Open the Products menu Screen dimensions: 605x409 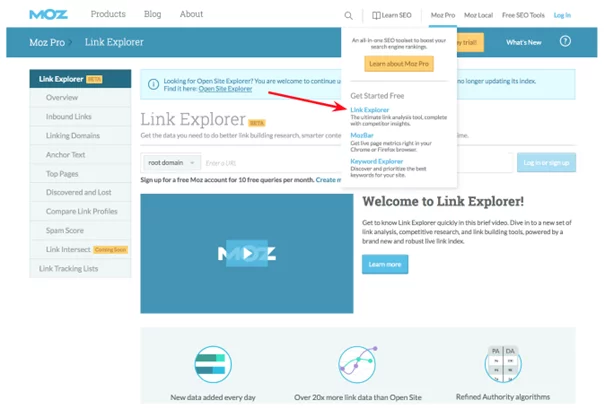(x=108, y=14)
